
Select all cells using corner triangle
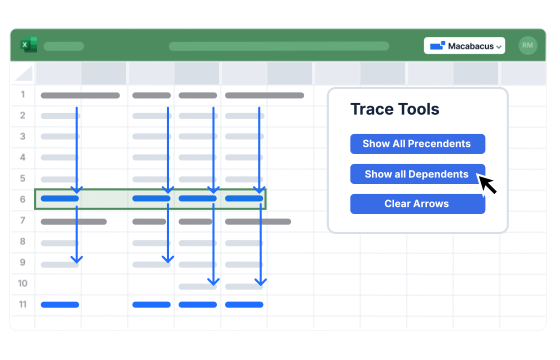click(24, 73)
